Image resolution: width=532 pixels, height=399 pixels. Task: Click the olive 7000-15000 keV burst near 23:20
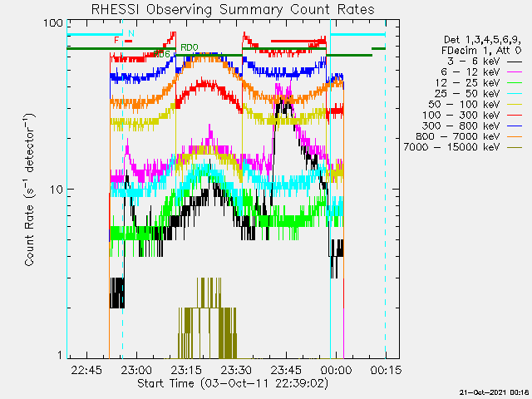click(208, 318)
